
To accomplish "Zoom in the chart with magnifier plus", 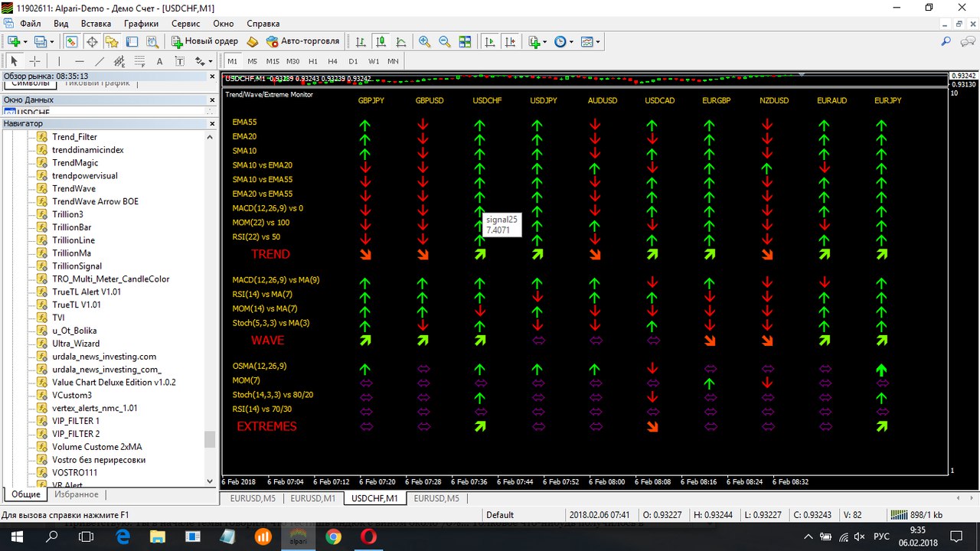I will click(x=424, y=41).
